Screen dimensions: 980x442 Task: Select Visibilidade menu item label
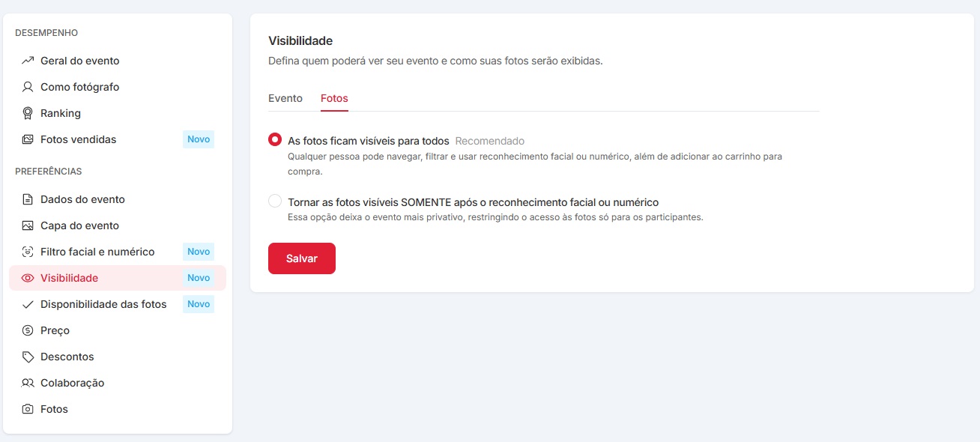[x=70, y=278]
